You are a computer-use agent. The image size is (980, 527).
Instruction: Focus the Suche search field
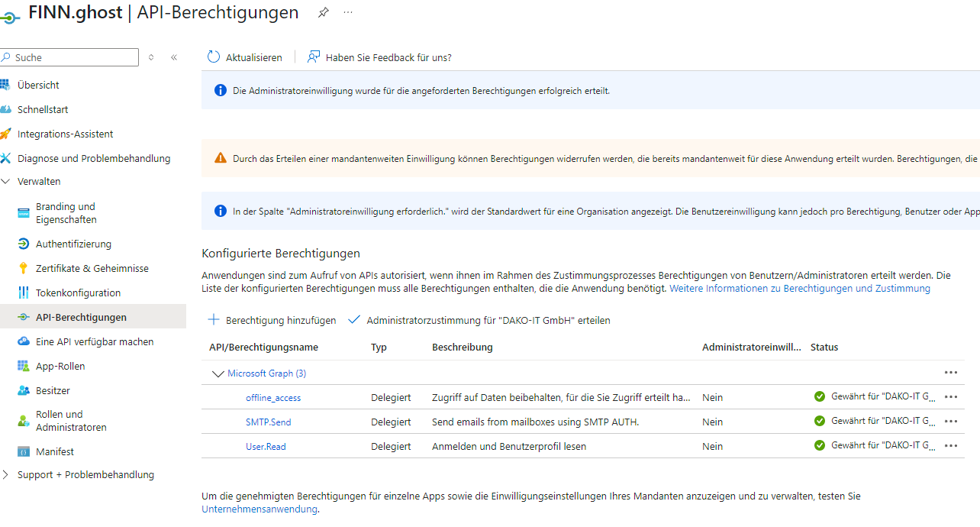(69, 57)
